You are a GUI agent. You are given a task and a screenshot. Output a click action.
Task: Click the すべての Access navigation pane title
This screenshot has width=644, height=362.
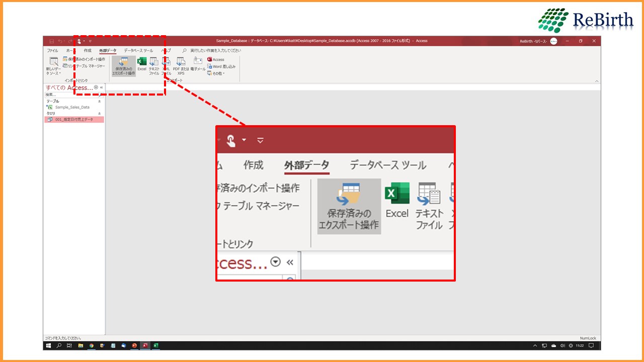click(x=69, y=87)
